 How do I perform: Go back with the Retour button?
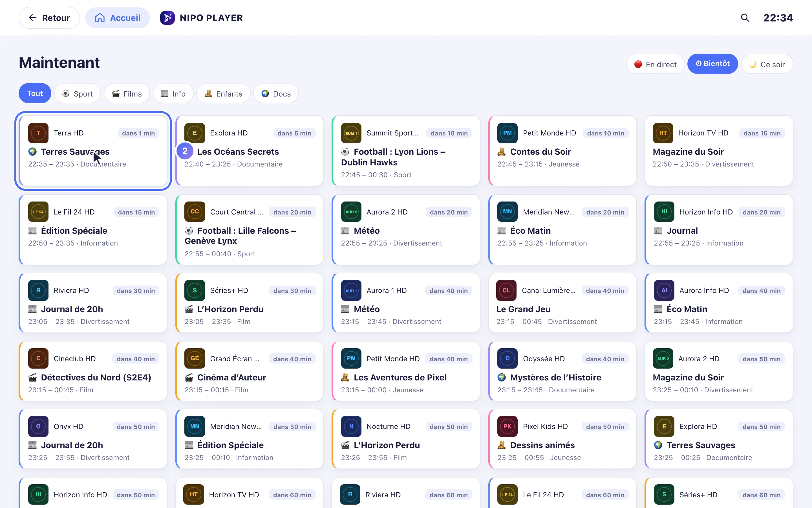point(49,18)
